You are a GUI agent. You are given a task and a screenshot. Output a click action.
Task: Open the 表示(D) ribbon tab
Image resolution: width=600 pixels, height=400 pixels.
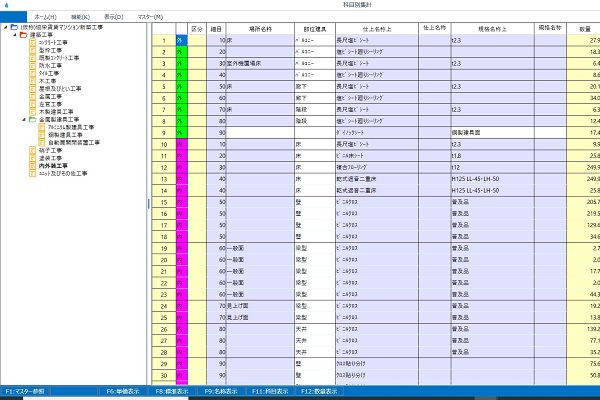point(114,17)
